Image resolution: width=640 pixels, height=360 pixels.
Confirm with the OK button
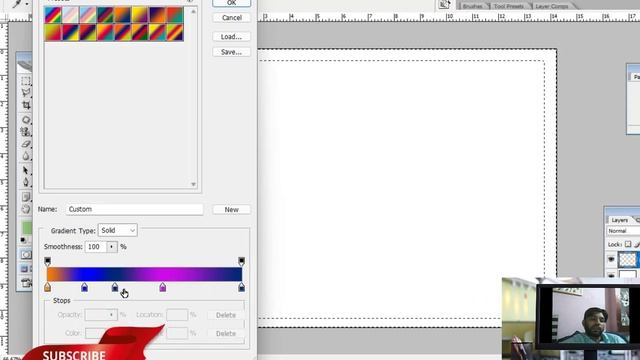click(231, 3)
